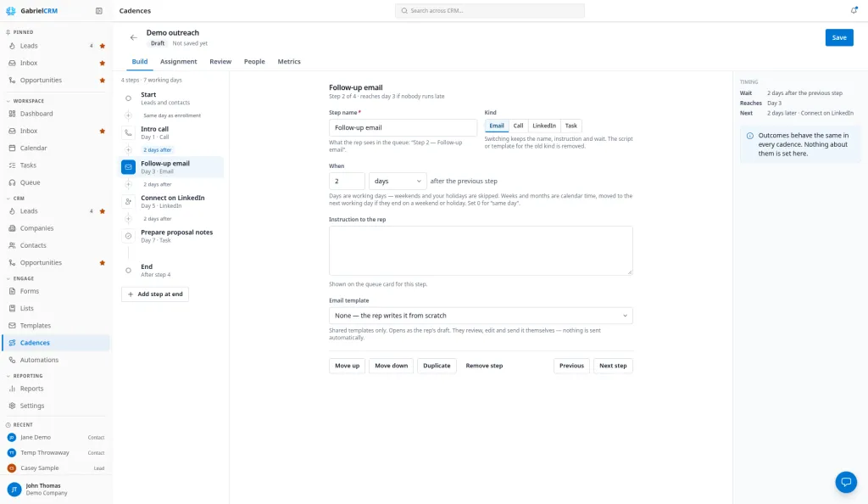This screenshot has height=504, width=868.
Task: Collapse the Engage section
Action: point(20,278)
